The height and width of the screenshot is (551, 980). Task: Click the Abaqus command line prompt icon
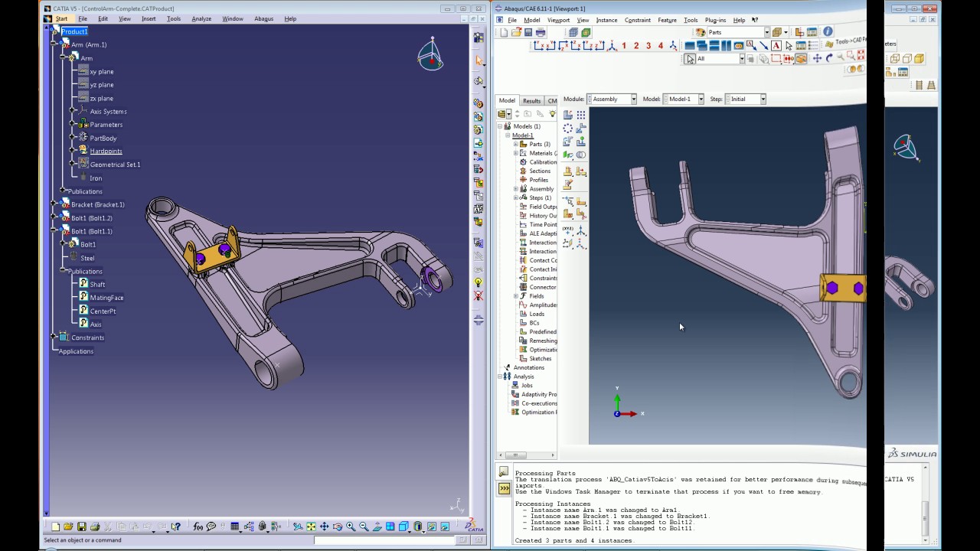[x=504, y=488]
